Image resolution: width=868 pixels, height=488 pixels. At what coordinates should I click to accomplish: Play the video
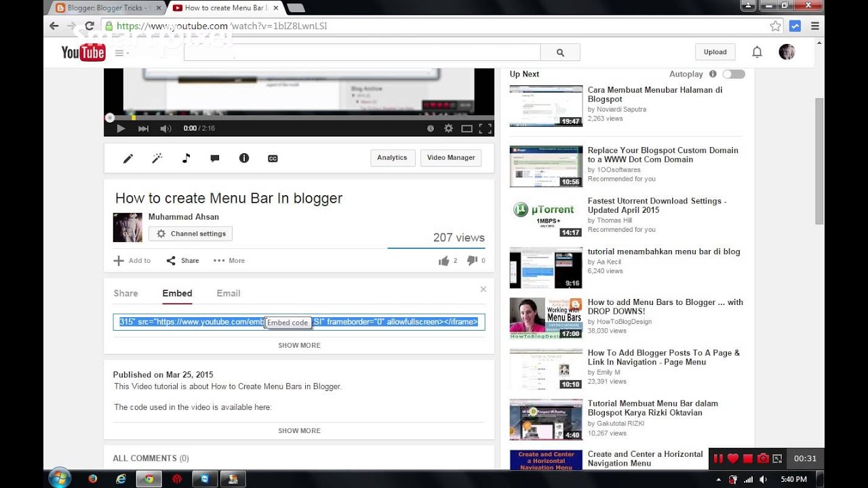[x=121, y=128]
